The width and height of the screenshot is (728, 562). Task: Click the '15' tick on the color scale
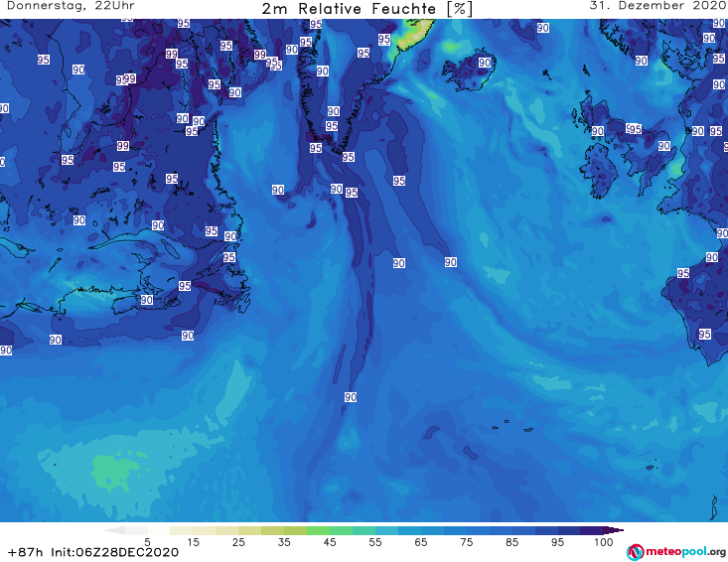click(193, 542)
